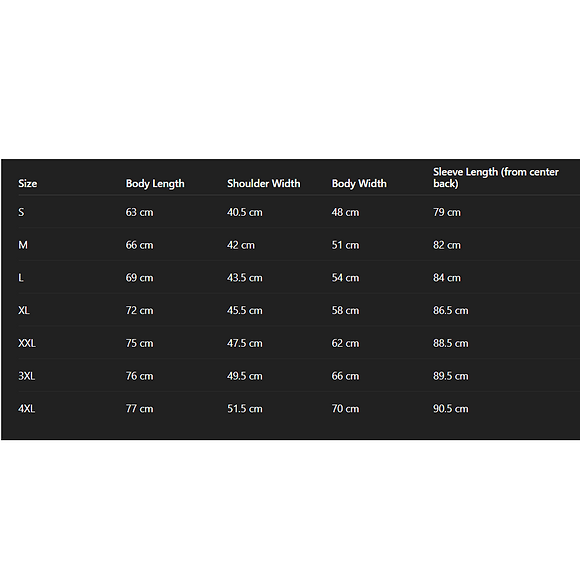Screen dimensions: 580x580
Task: Click the 66 cm body width for 3XL
Action: pyautogui.click(x=345, y=376)
